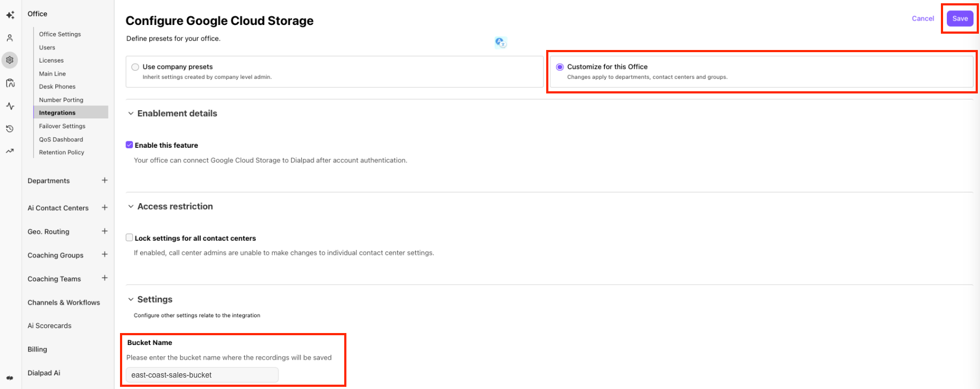
Task: Open the Ai sparkle icon in left rail
Action: tap(10, 15)
